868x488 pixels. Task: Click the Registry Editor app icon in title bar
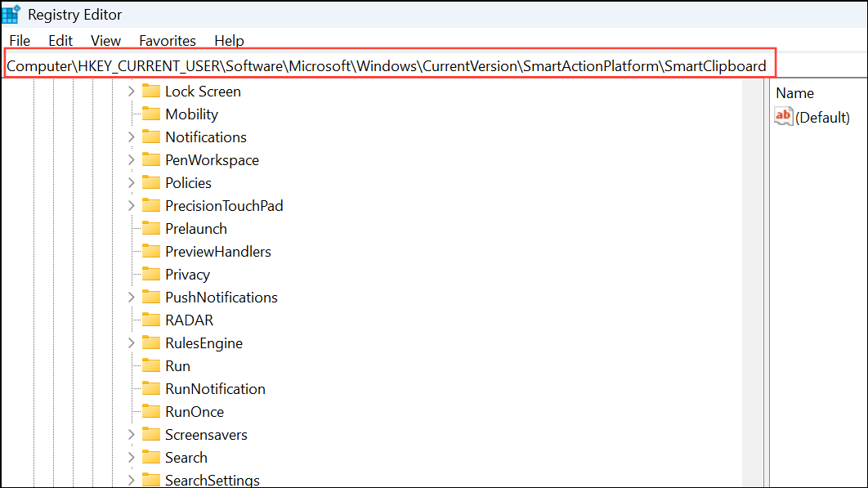[11, 15]
